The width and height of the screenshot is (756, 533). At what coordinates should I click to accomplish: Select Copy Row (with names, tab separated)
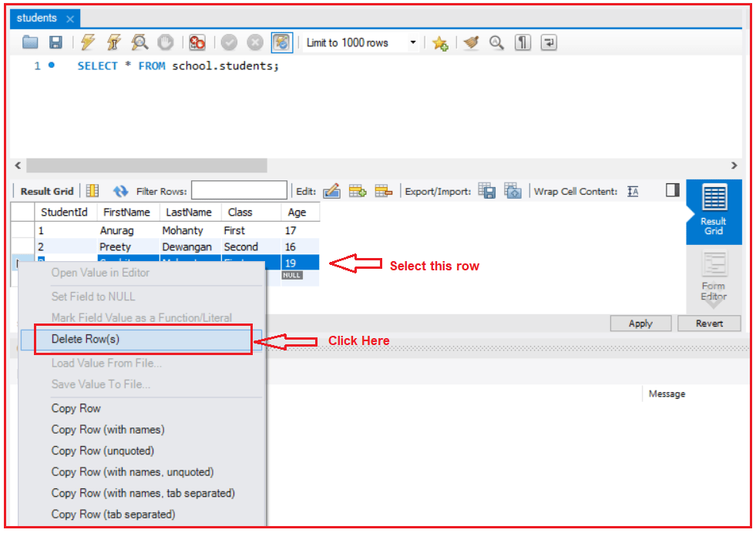click(x=142, y=493)
